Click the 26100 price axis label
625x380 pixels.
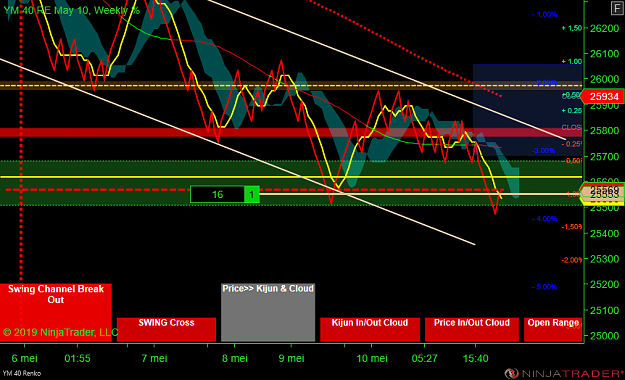tap(604, 53)
